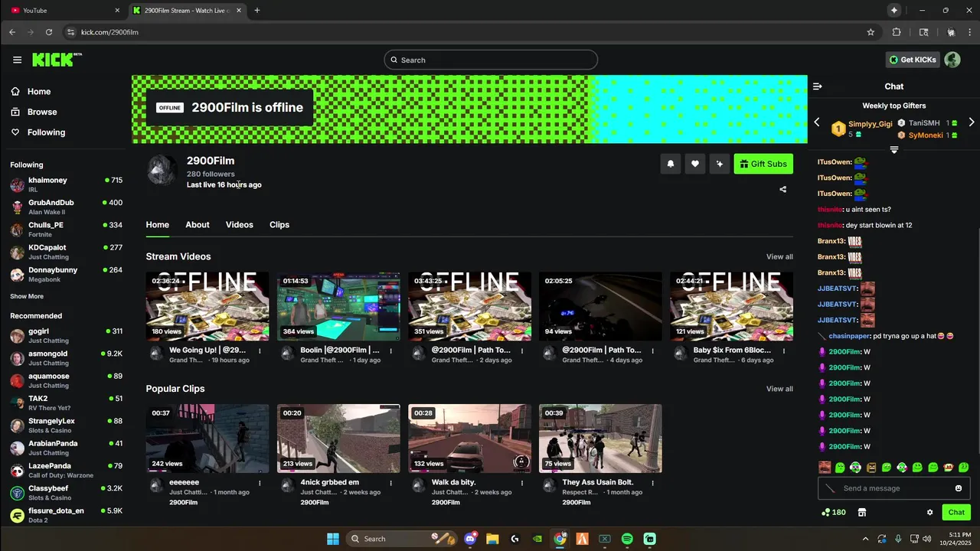Switch to the YouTube browser tab
This screenshot has height=551, width=980.
64,11
